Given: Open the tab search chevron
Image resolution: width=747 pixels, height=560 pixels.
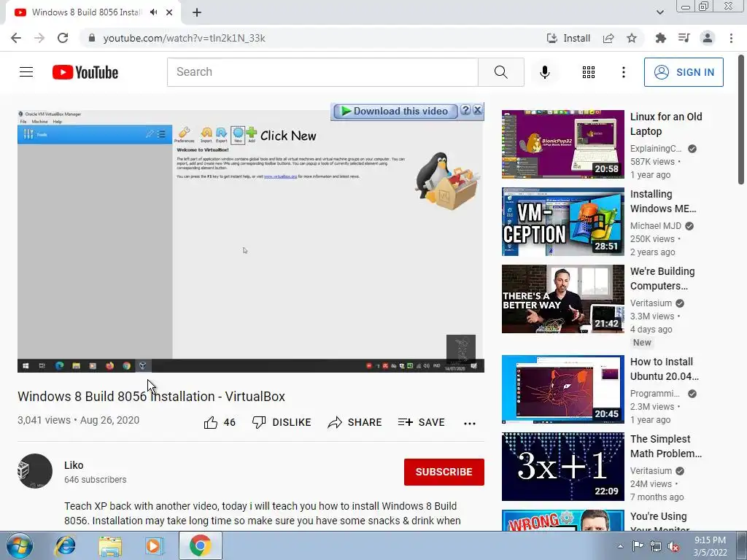Looking at the screenshot, I should click(659, 12).
